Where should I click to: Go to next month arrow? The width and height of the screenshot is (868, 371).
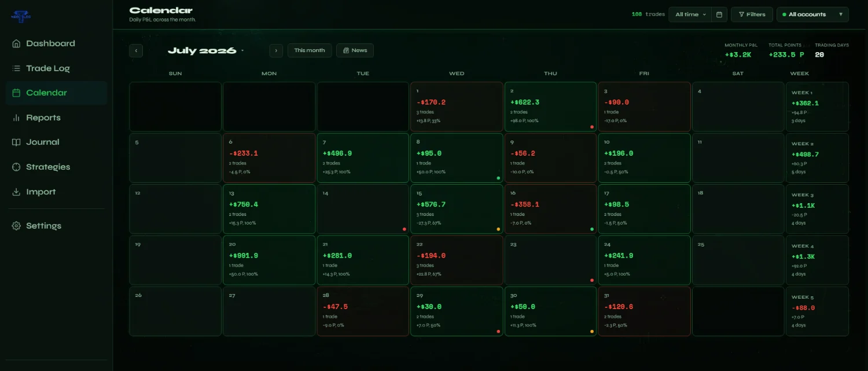point(276,50)
